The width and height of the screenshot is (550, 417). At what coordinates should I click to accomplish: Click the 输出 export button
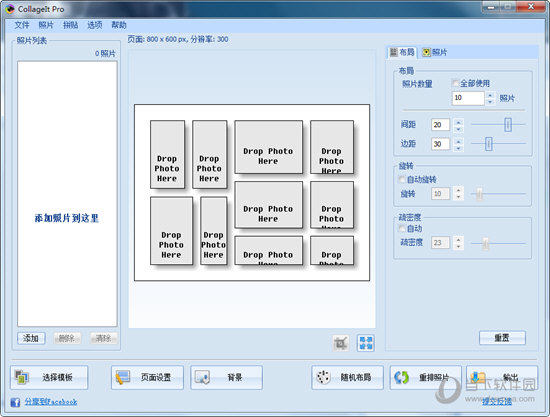[502, 377]
